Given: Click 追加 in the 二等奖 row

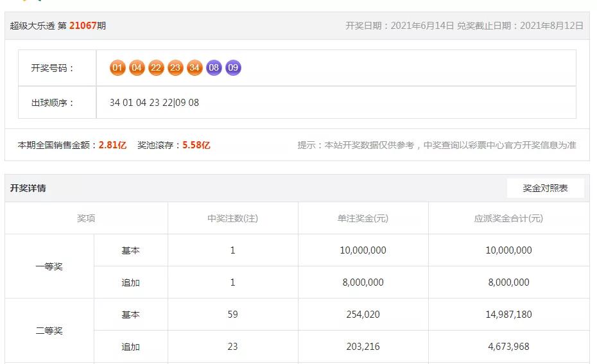Looking at the screenshot, I should click(x=130, y=347).
